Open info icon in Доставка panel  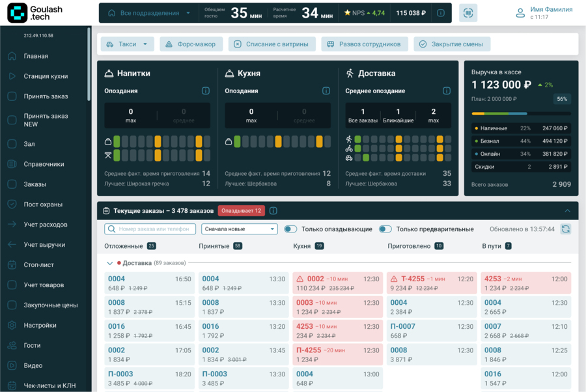click(447, 91)
